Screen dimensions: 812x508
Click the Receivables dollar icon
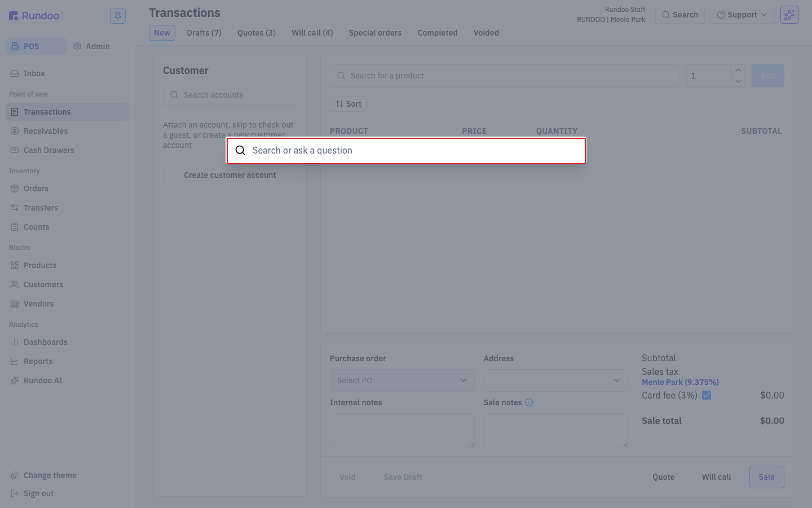click(x=15, y=131)
